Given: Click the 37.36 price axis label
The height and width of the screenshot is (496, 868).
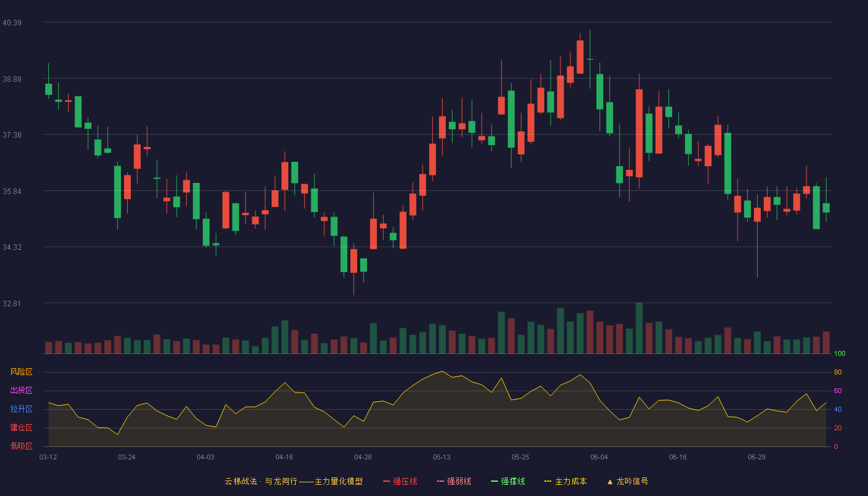Looking at the screenshot, I should click(x=12, y=135).
